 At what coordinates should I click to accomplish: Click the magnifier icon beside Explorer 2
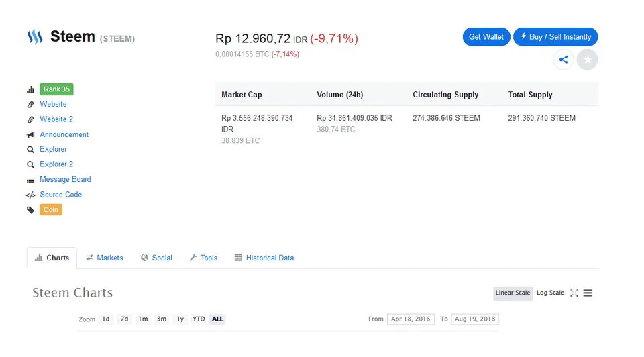tap(30, 164)
